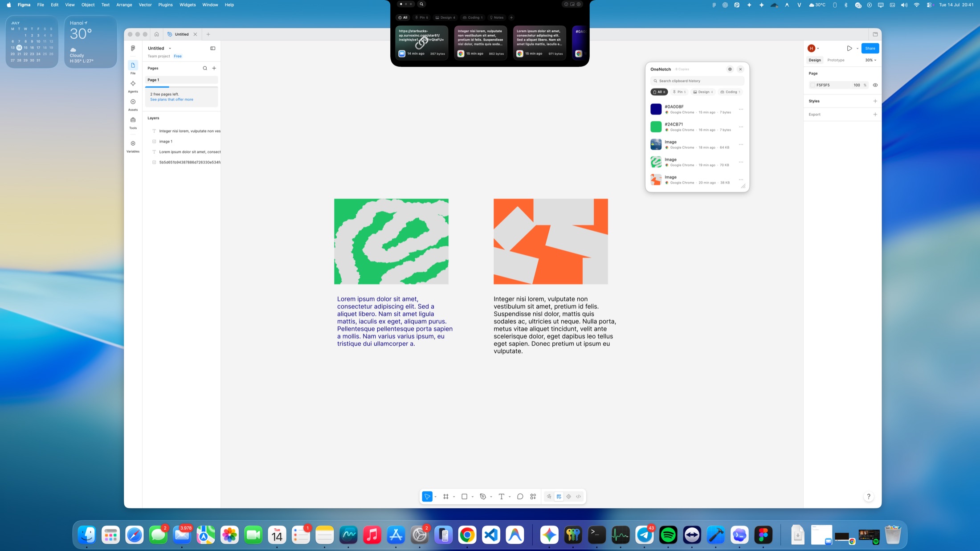This screenshot has width=980, height=551.
Task: Open more options for the #0A008F clip
Action: [x=741, y=109]
